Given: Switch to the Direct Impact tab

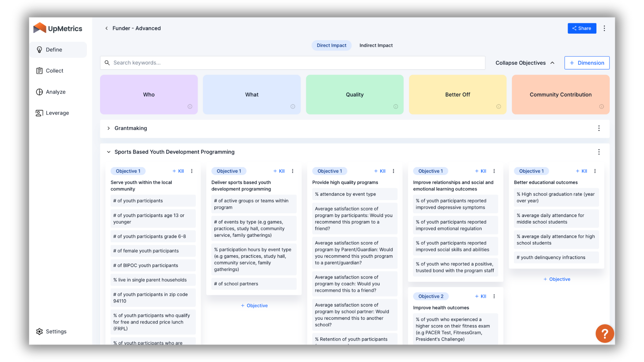Looking at the screenshot, I should [x=331, y=45].
